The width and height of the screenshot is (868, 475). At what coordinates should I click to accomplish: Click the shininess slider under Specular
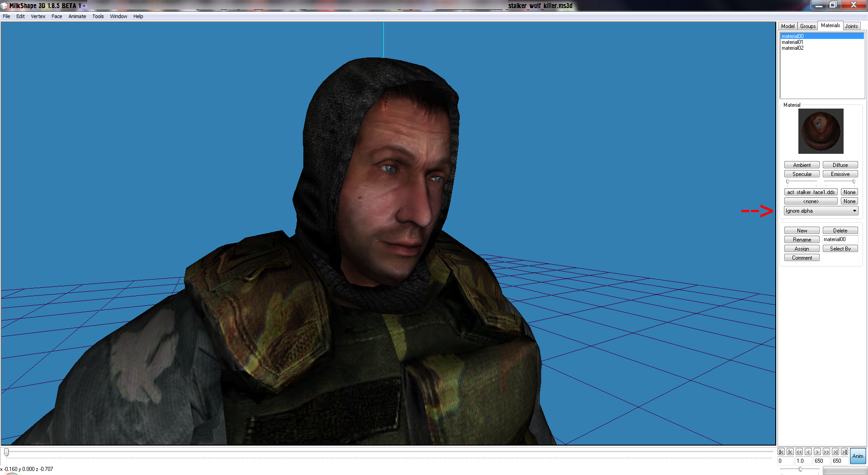pos(802,182)
